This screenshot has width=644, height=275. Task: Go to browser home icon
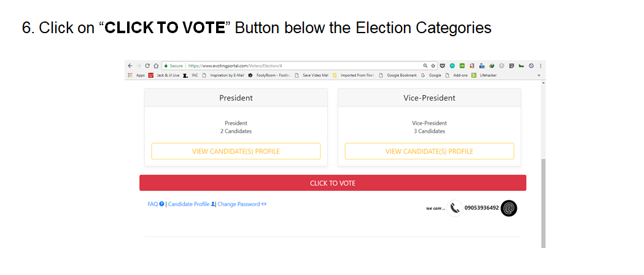click(x=156, y=66)
